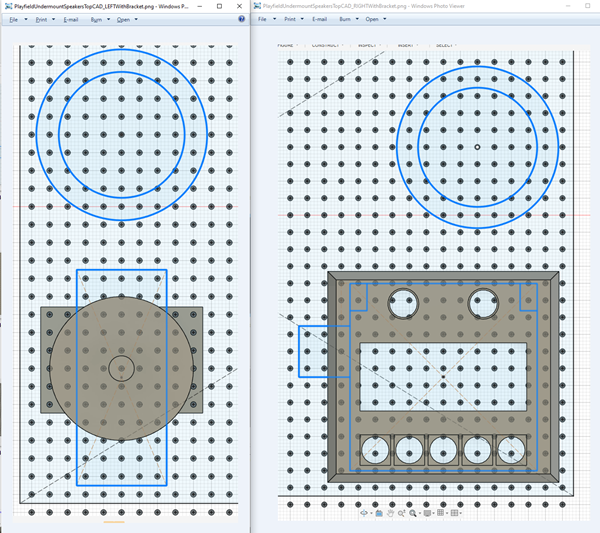Viewport: 600px width, 533px height.
Task: Minimize the RIGHTWithBracket Photo Viewer window
Action: [568, 6]
